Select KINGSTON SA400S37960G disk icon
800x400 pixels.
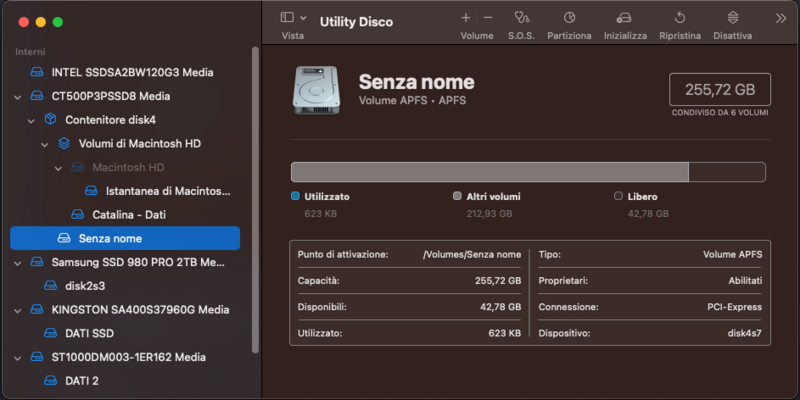coord(37,309)
